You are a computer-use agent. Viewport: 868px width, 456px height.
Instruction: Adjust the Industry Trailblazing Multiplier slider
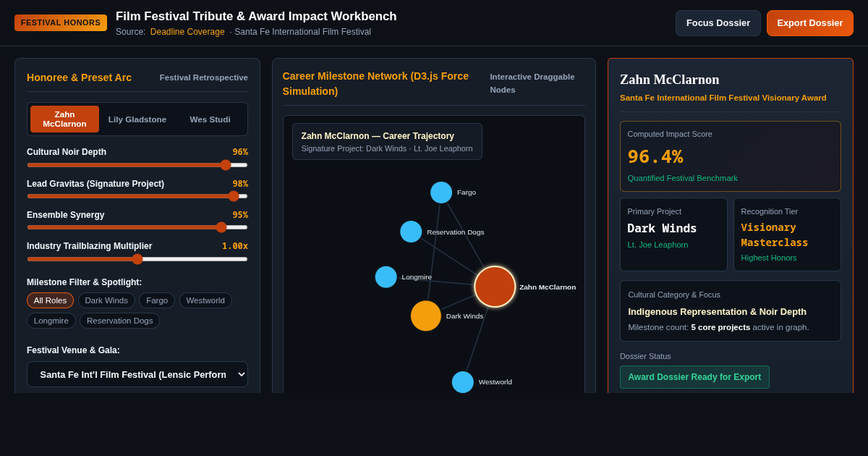(x=137, y=259)
